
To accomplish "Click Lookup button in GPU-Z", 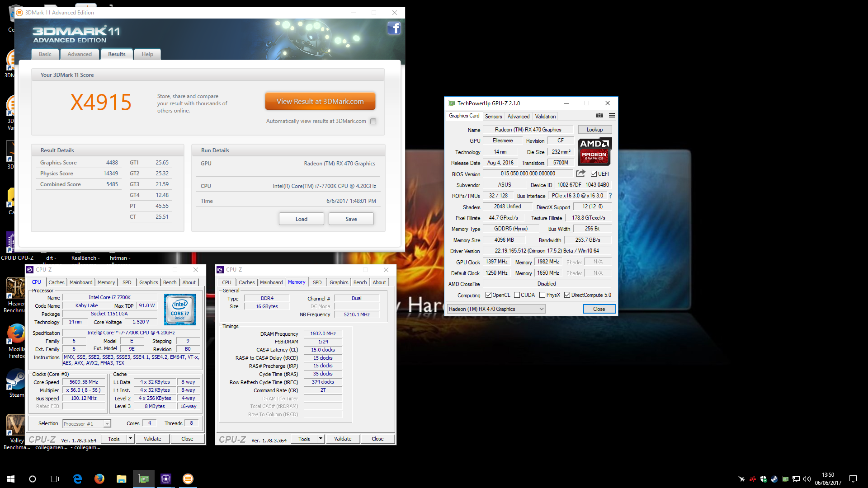I will 594,130.
